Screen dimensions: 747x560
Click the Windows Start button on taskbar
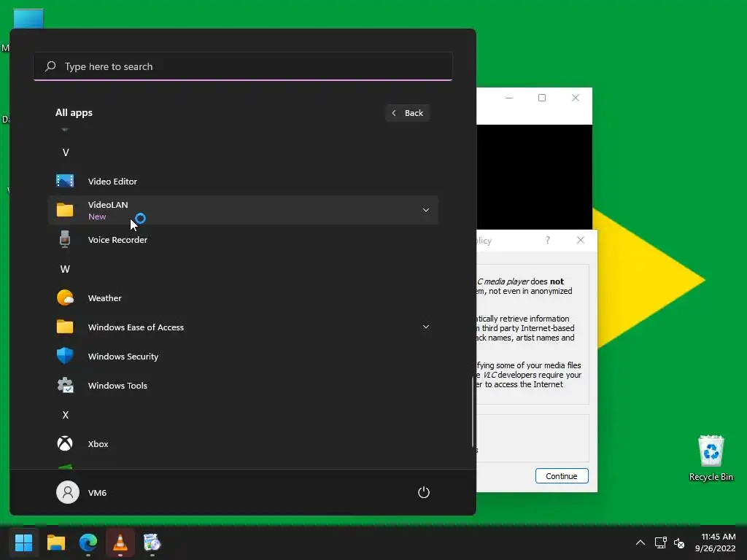[23, 542]
